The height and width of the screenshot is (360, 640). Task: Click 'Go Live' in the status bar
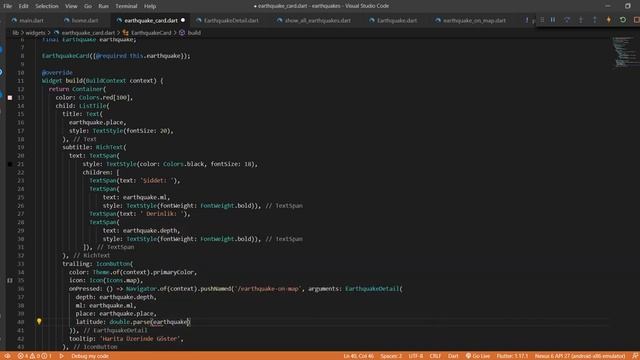[478, 356]
